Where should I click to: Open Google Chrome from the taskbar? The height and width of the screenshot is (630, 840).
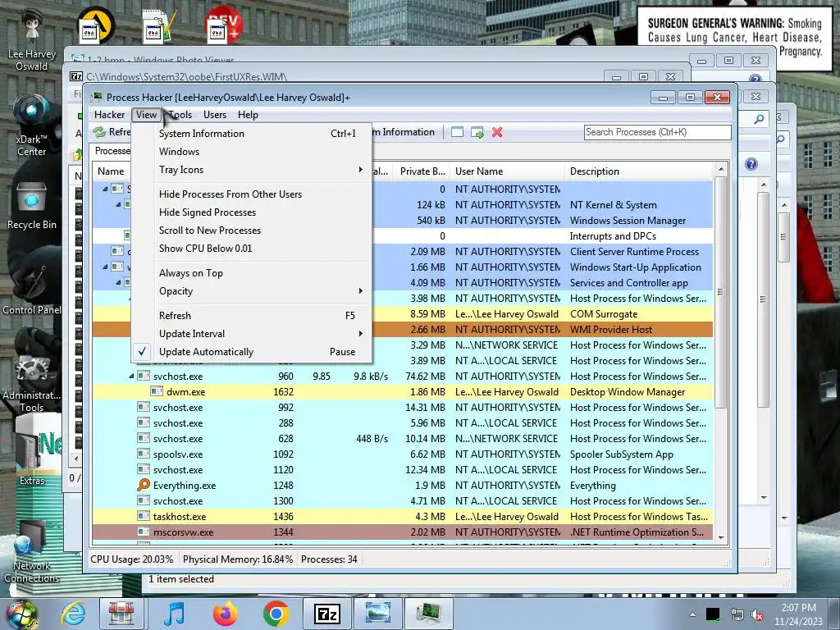pyautogui.click(x=276, y=614)
